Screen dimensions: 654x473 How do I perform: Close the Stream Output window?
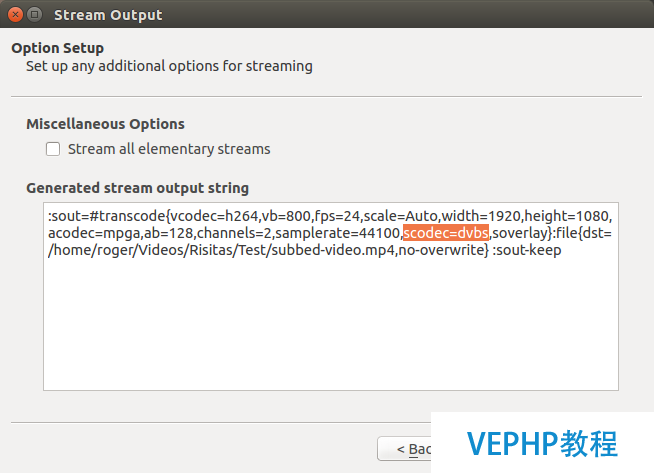pos(15,15)
